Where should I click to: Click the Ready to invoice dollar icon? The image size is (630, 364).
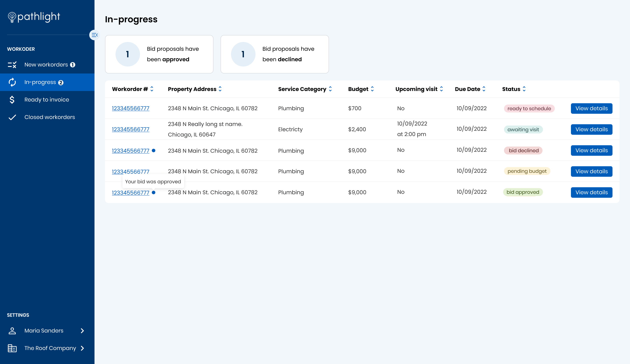pos(12,100)
